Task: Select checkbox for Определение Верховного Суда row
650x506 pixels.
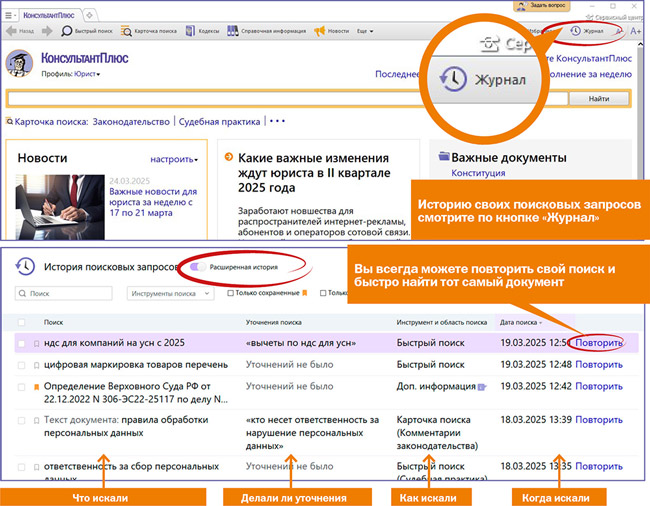Action: [22, 387]
